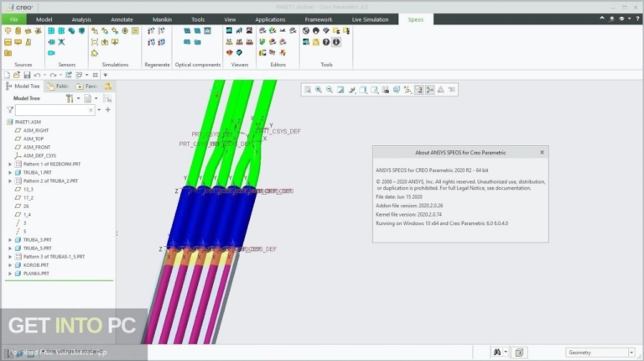The width and height of the screenshot is (644, 361).
Task: Click the Simulations group label
Action: (115, 65)
